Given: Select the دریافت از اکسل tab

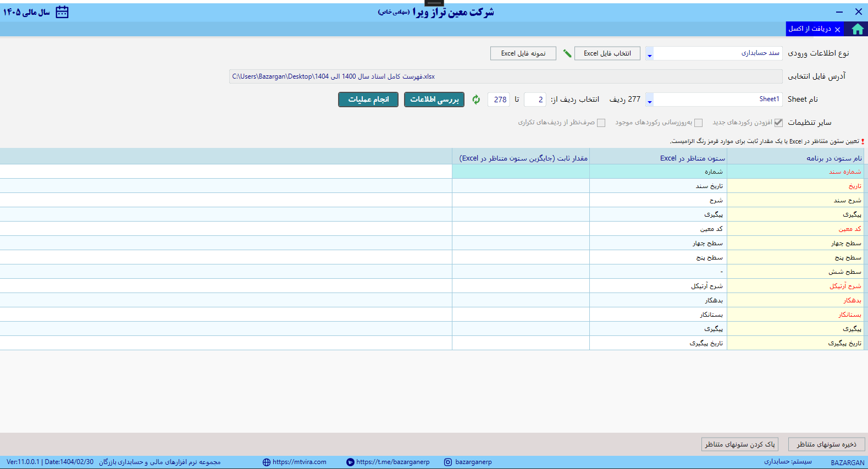Looking at the screenshot, I should click(x=810, y=29).
